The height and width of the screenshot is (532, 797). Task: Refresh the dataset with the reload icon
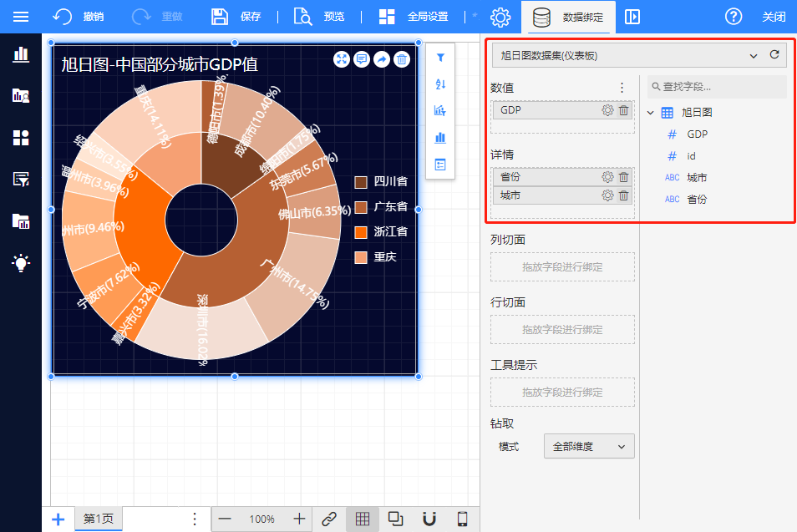[x=774, y=55]
